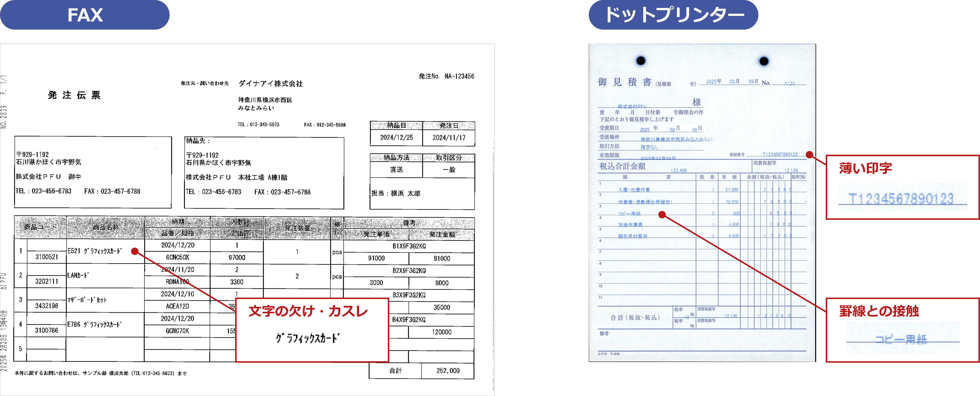
Task: Click left punch hole on estimate sheet
Action: point(641,61)
